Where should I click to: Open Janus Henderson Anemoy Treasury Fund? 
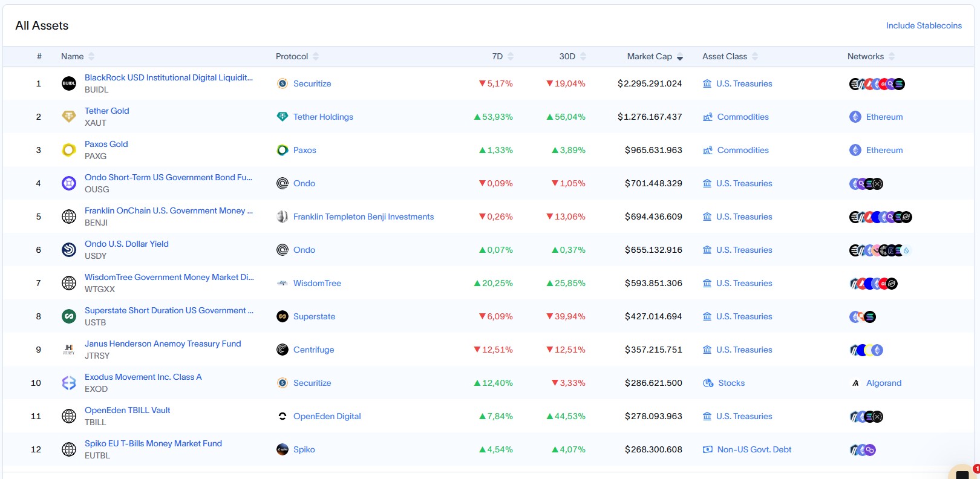[163, 344]
